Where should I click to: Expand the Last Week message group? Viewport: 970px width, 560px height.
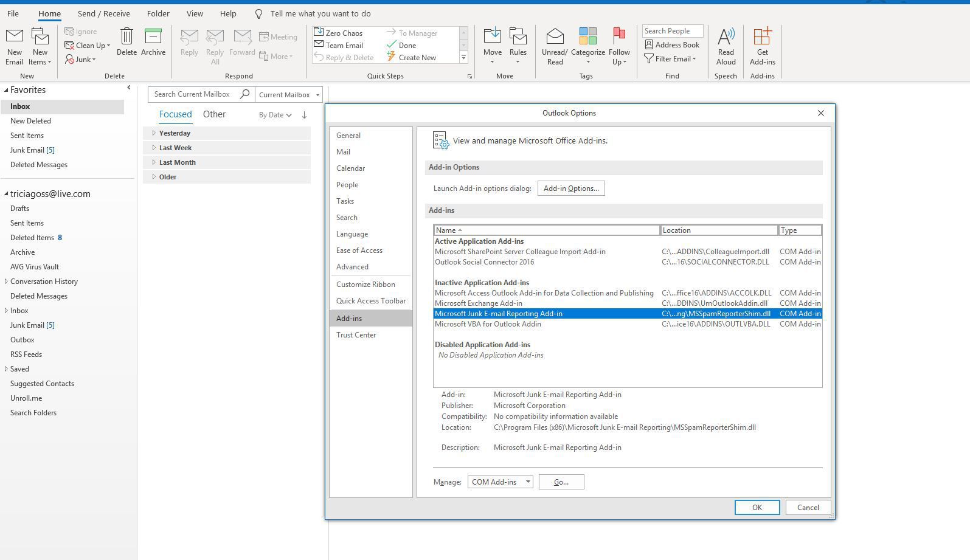(154, 147)
